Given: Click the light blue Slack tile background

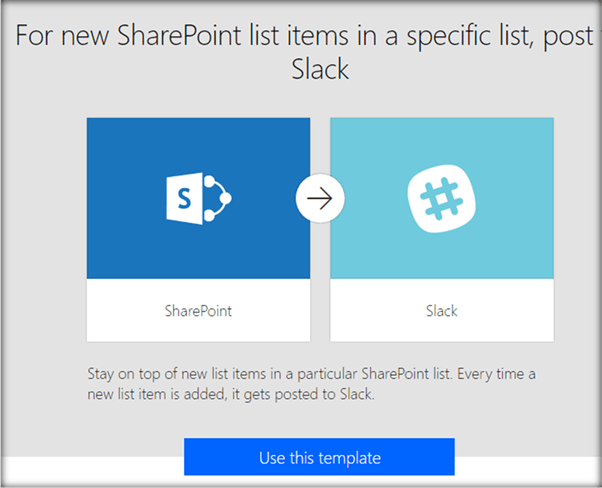Looking at the screenshot, I should click(x=500, y=150).
